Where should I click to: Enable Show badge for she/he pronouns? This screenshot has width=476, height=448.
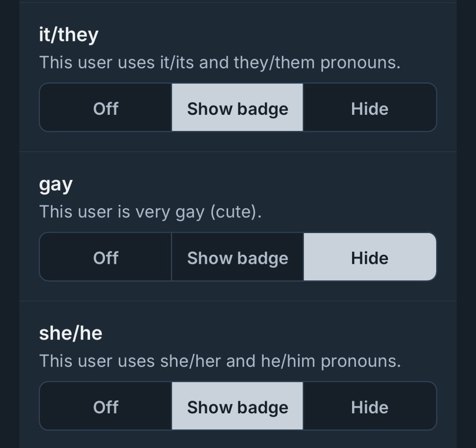[x=237, y=407]
